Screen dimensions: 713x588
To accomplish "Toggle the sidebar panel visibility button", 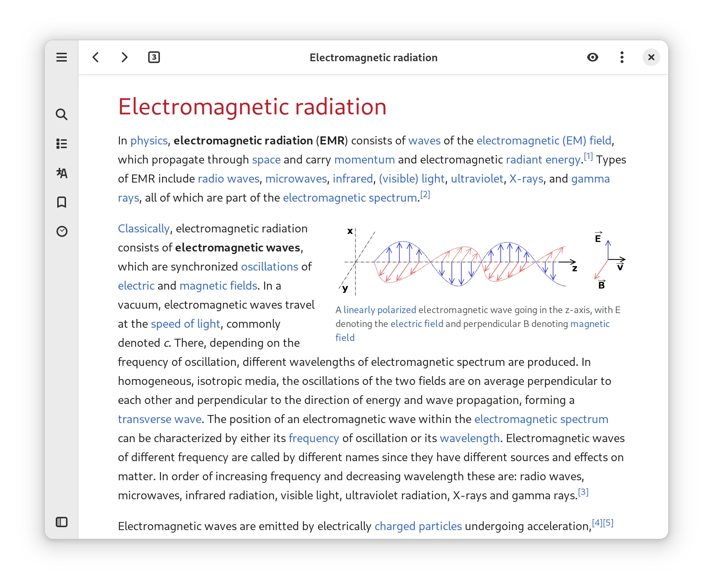I will point(62,522).
